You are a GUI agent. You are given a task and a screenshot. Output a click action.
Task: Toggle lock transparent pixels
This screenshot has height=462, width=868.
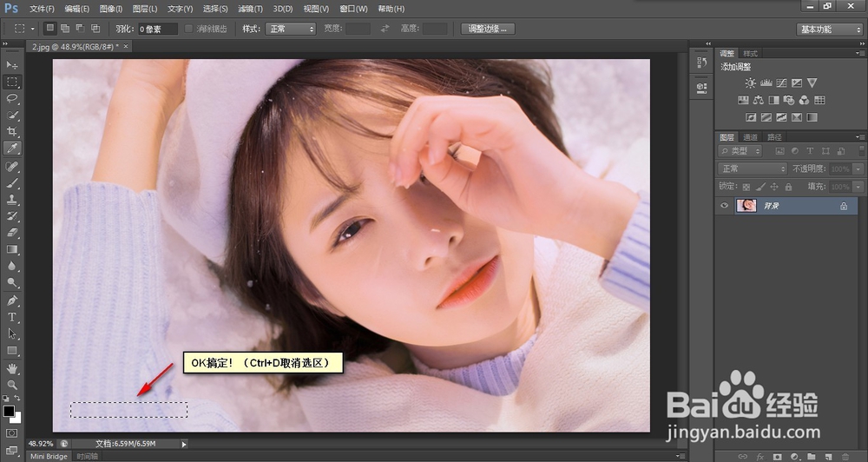746,187
